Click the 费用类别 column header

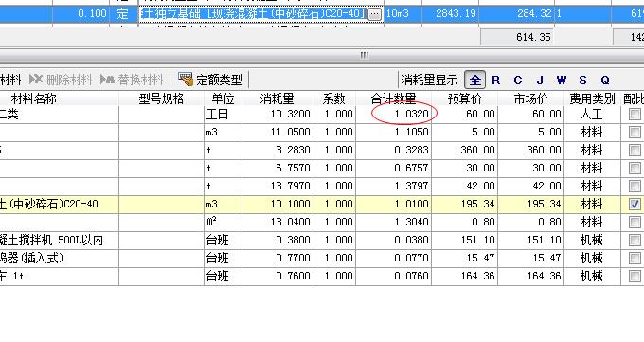pos(592,99)
